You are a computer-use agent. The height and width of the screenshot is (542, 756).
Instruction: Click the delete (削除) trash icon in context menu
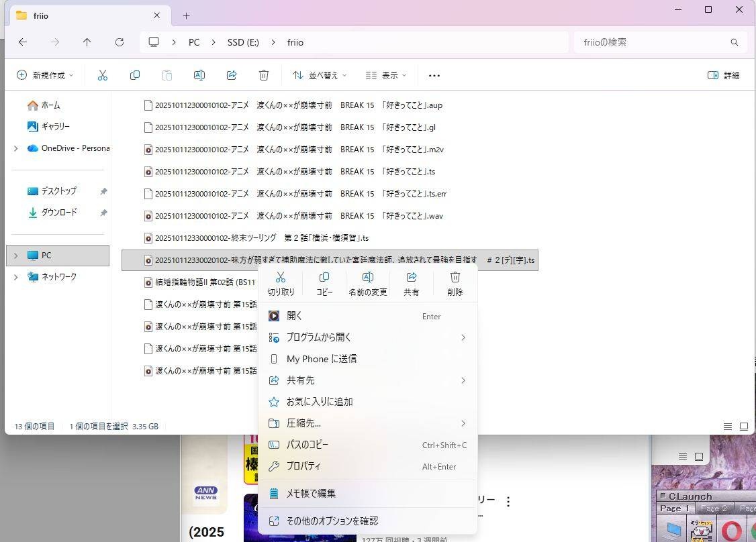point(455,278)
